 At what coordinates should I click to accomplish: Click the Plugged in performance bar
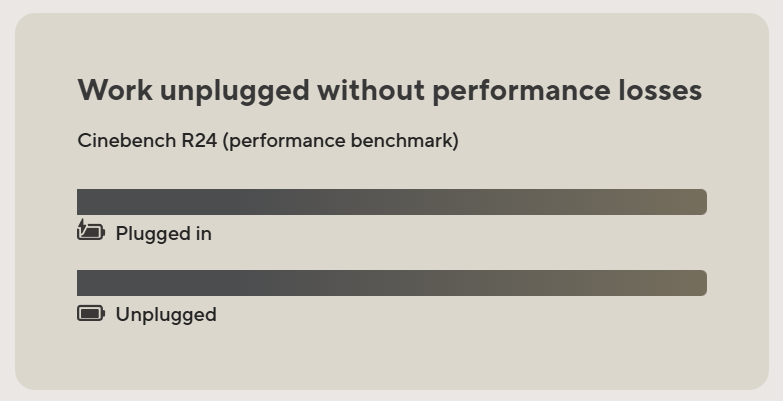[392, 202]
